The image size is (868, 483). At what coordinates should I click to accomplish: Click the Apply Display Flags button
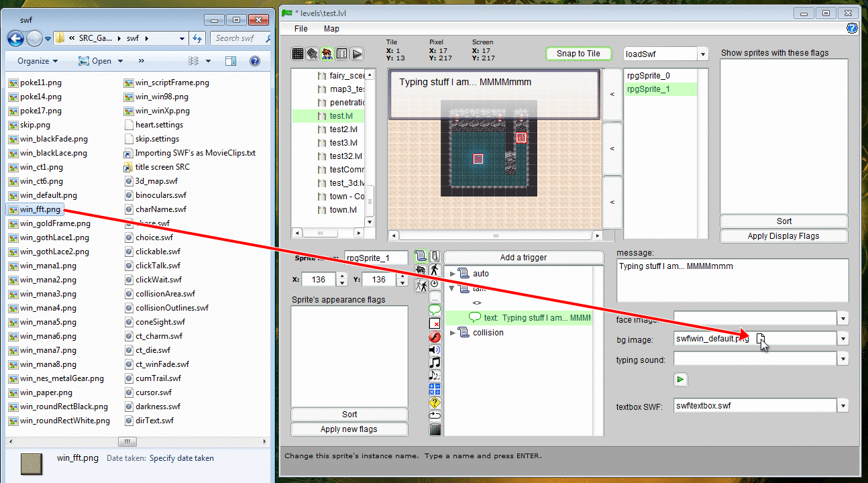(783, 236)
